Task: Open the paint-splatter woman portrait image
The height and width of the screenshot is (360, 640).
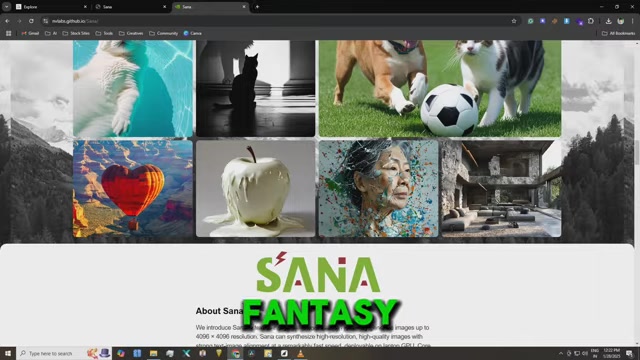Action: click(378, 189)
